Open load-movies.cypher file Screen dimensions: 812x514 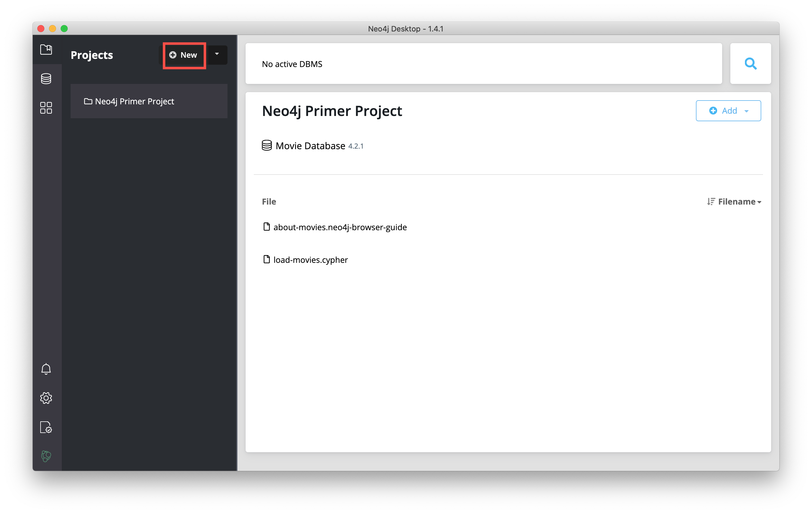click(x=305, y=260)
